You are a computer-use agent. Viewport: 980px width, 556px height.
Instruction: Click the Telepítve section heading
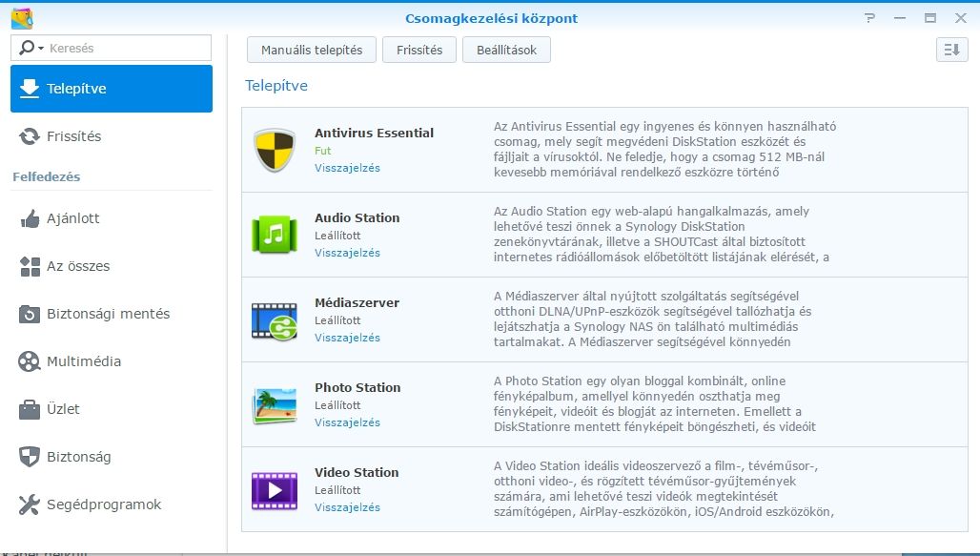click(x=276, y=86)
